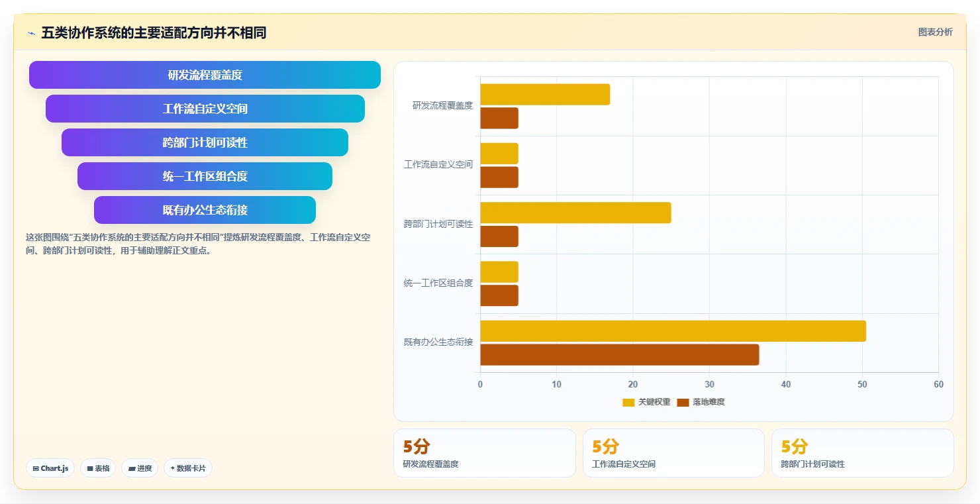Click the brown 落地难度 bar for 跨部门计划可读性
The image size is (980, 504).
[x=499, y=236]
